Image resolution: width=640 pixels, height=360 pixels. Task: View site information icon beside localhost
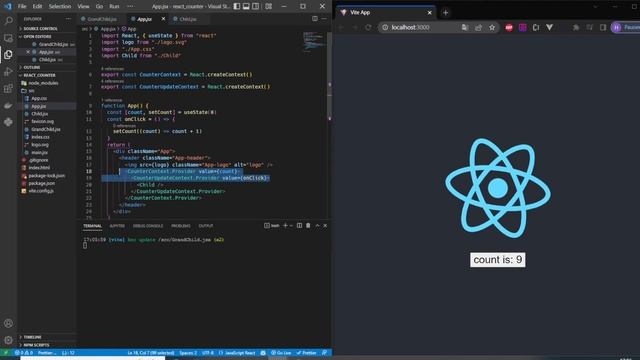385,27
